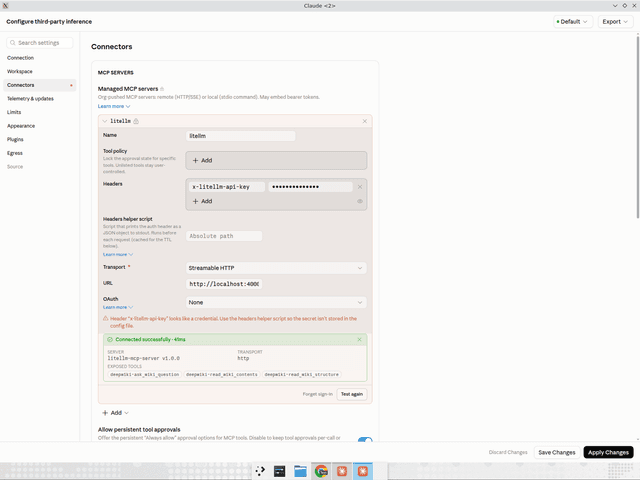Screen dimensions: 640x480
Task: Reveal header value with eye icon
Action: point(360,201)
